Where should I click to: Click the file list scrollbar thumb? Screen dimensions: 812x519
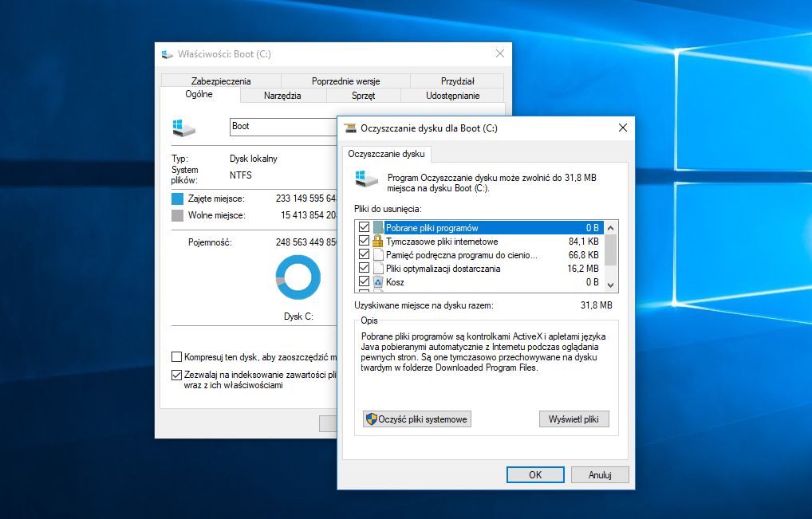[x=610, y=250]
